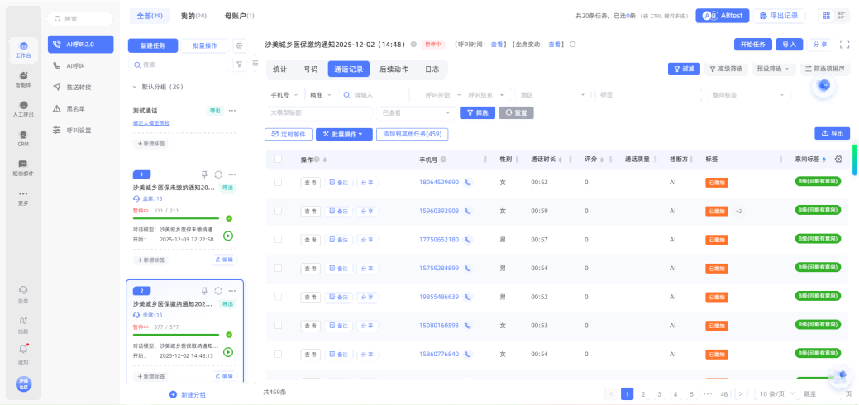Open 呼叫设置 call settings menu item

click(80, 130)
